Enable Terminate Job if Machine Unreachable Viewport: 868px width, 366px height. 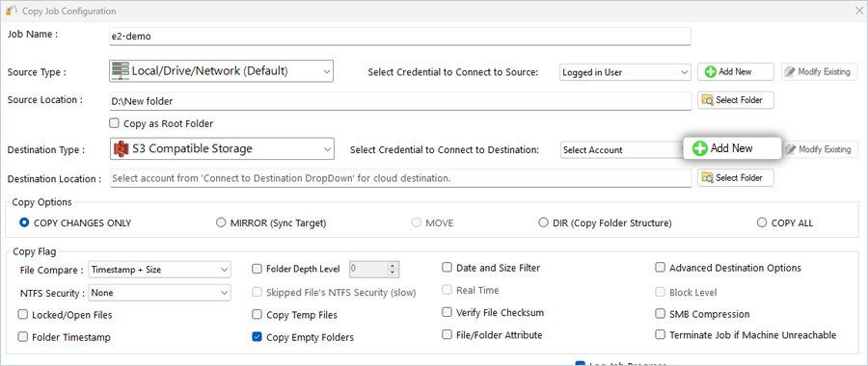tap(660, 334)
